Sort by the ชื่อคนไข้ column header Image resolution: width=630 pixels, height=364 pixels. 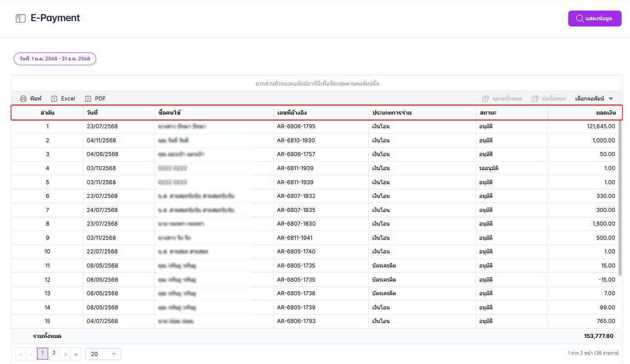pyautogui.click(x=214, y=112)
